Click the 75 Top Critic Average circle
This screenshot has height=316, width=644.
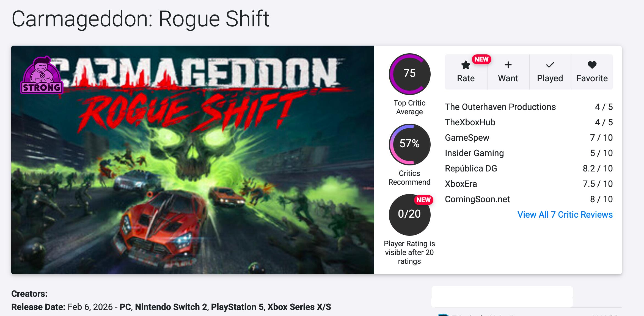pyautogui.click(x=409, y=74)
